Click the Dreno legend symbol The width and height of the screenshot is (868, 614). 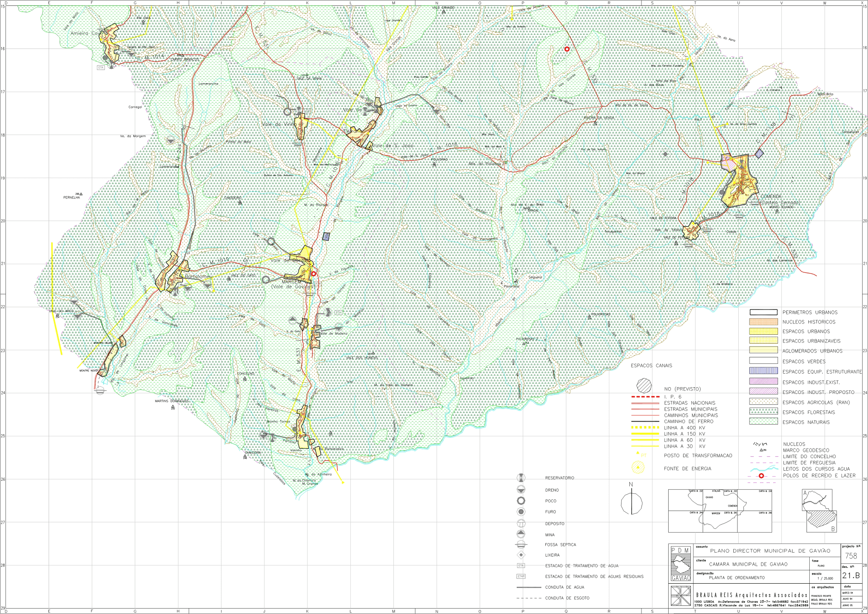[x=521, y=490]
